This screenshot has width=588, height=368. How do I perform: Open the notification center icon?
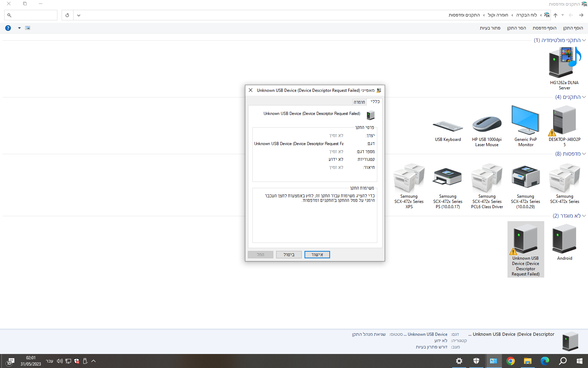[x=10, y=361]
